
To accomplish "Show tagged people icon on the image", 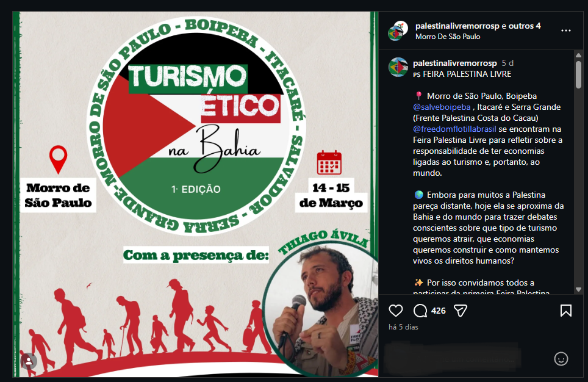I will click(x=29, y=361).
